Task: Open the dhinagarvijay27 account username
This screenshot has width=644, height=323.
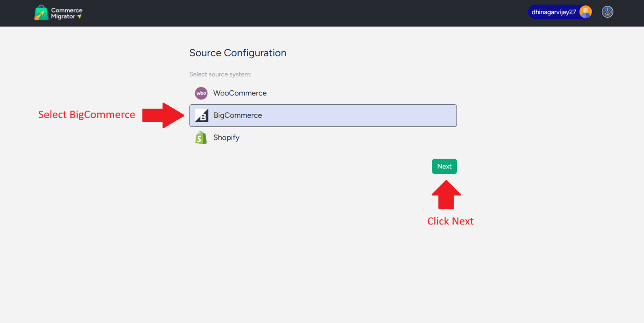Action: (553, 12)
